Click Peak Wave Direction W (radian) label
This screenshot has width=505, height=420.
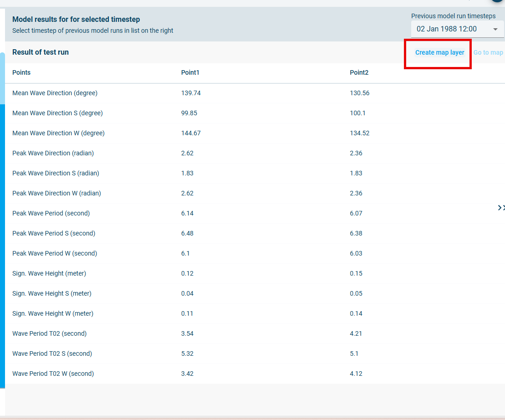point(56,193)
